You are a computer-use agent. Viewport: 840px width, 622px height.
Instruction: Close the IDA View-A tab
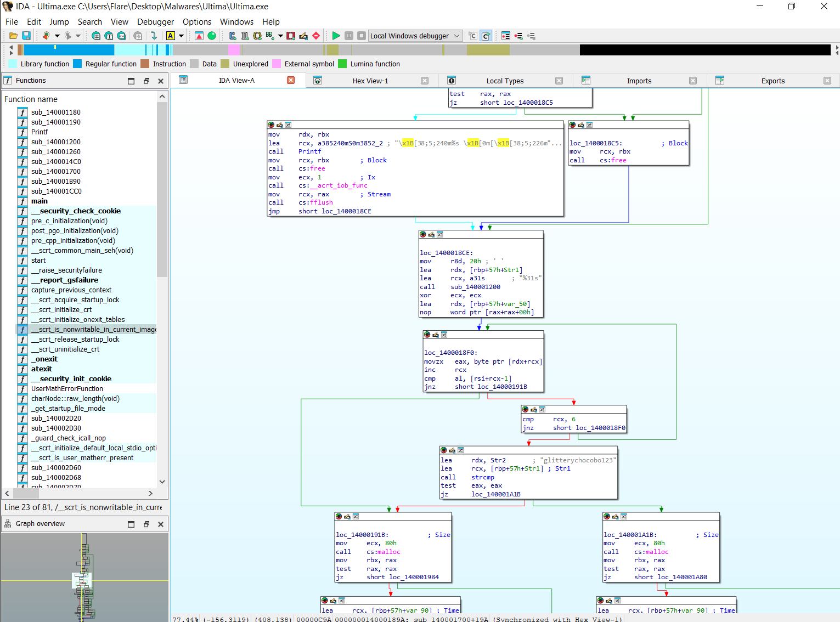point(291,81)
